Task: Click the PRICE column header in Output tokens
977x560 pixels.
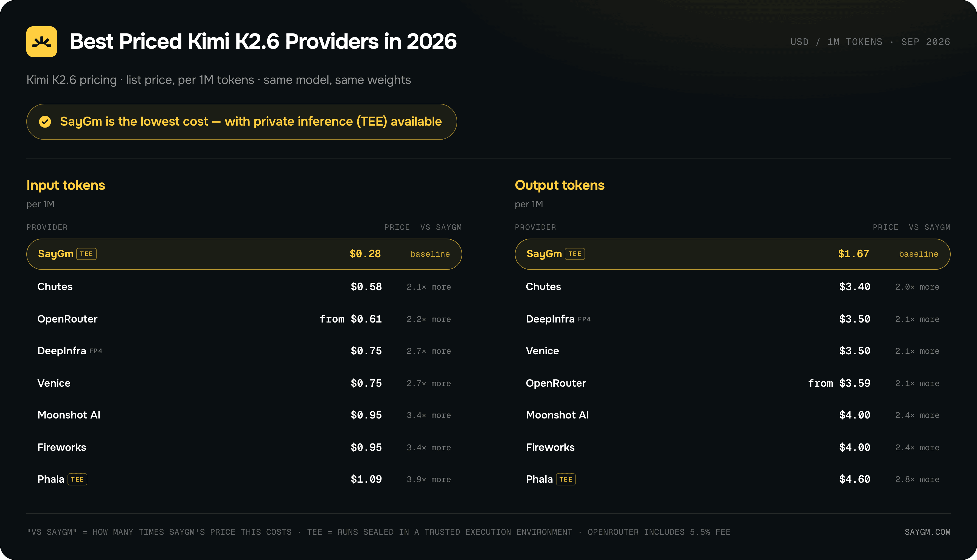Action: (885, 227)
